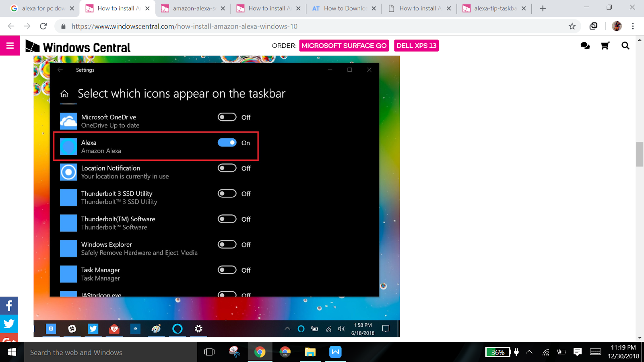The image size is (644, 362).
Task: Open the shopping cart icon in site header
Action: [x=605, y=46]
